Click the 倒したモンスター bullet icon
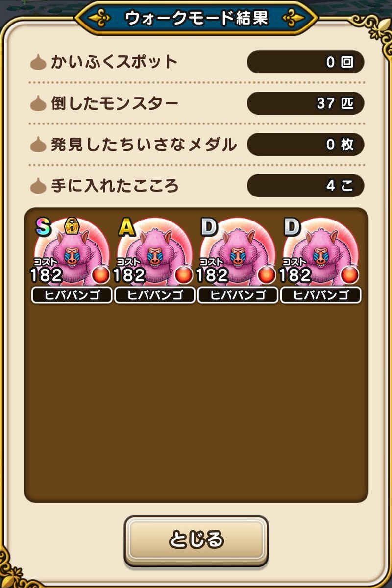This screenshot has width=392, height=588. [39, 104]
